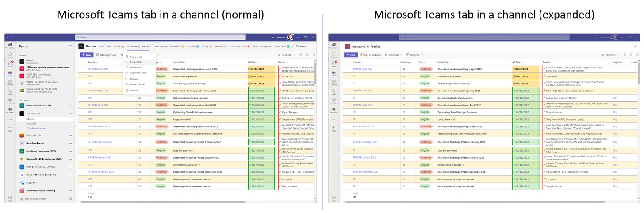
Task: Click the Teams list filter icon
Action: (70, 46)
